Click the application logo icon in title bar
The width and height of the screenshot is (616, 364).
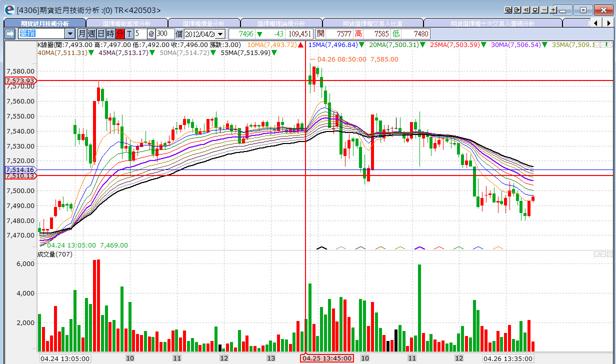[9, 9]
